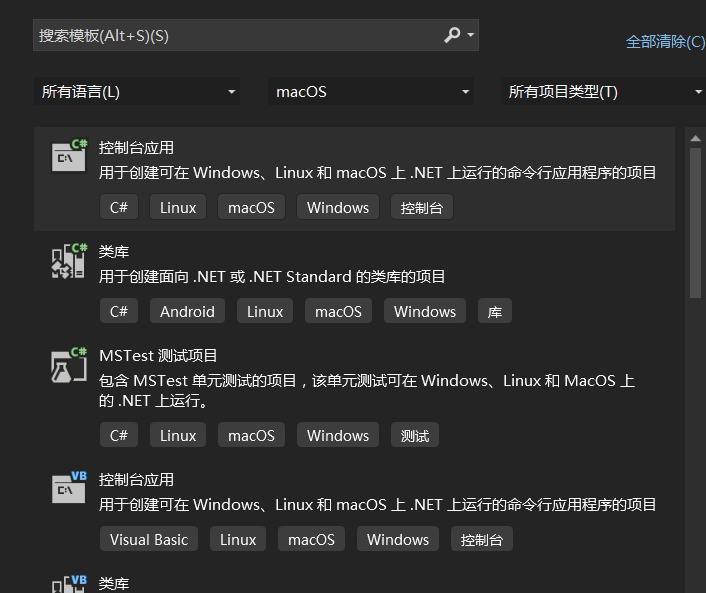
Task: Select the VB 类库 title at bottom
Action: [114, 584]
